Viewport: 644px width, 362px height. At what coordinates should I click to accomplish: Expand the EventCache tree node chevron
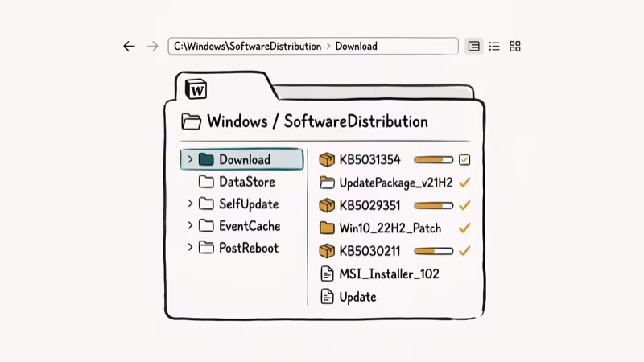190,225
